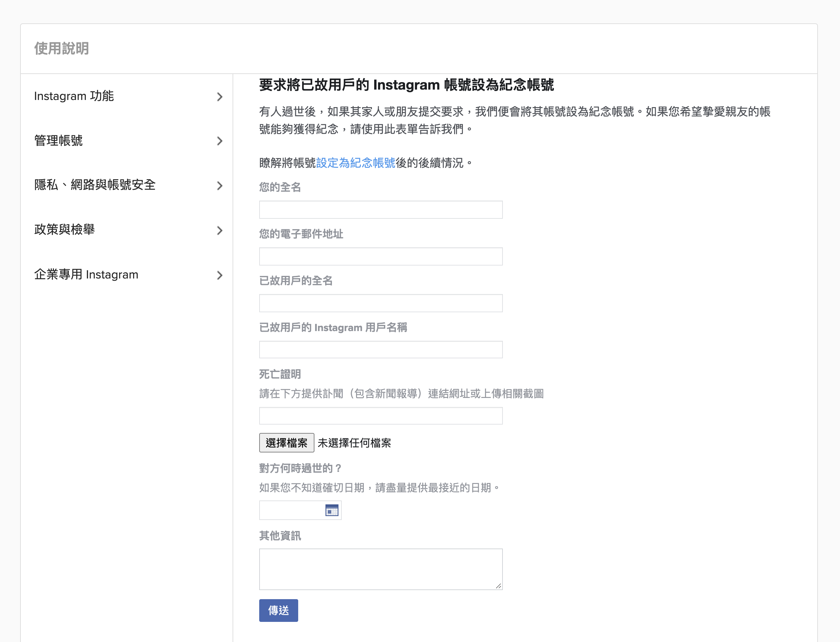The width and height of the screenshot is (840, 642).
Task: Open the Instagram 功能 menu item
Action: tap(74, 96)
